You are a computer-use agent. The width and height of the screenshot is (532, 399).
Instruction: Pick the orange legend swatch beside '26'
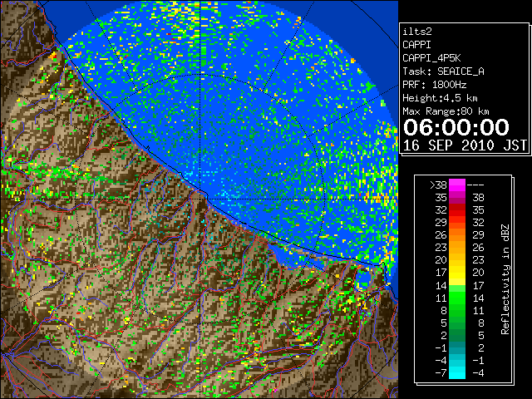click(x=457, y=234)
